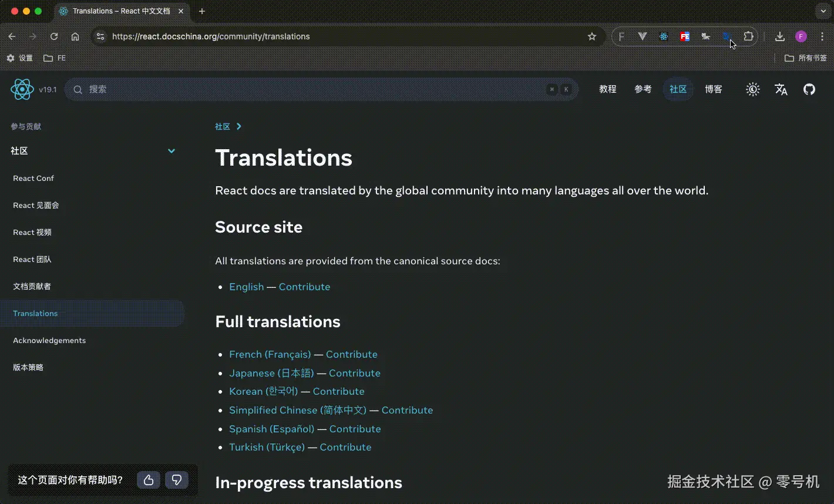Go back with the browser back arrow
Image resolution: width=834 pixels, height=504 pixels.
click(12, 36)
